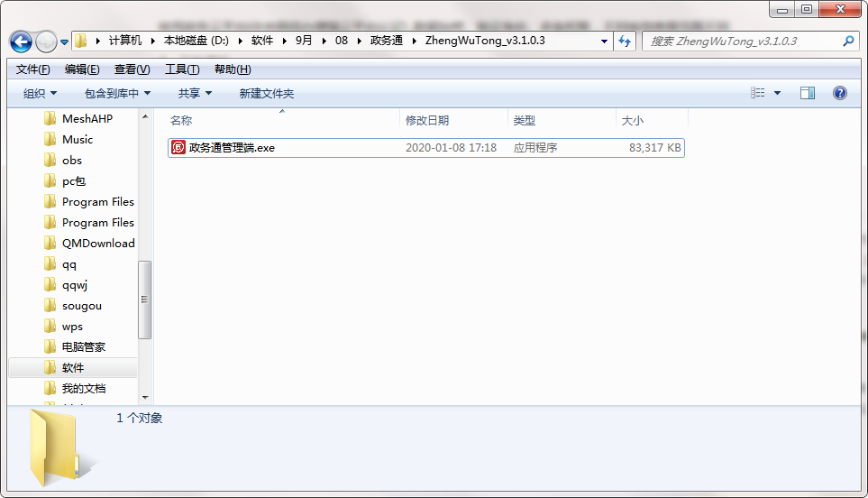Open the 查看(V) menu
The image size is (868, 498).
pos(132,69)
